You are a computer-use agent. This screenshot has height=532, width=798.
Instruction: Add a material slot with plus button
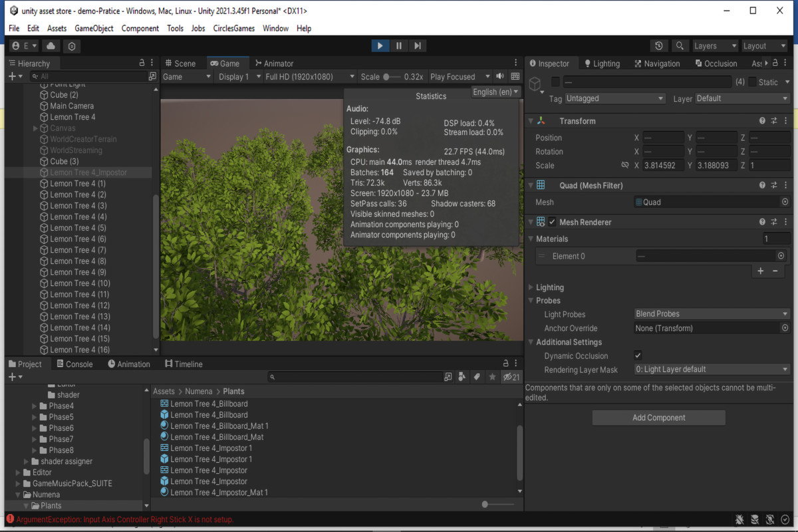pyautogui.click(x=761, y=271)
